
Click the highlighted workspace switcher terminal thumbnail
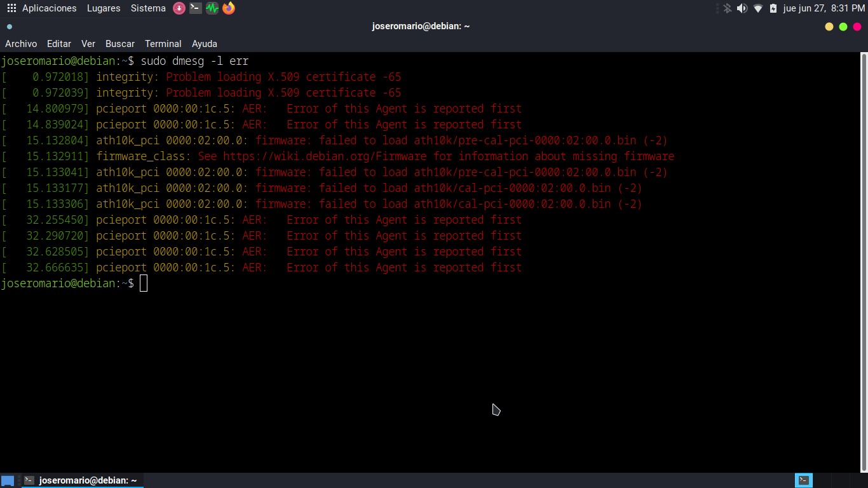coord(804,480)
